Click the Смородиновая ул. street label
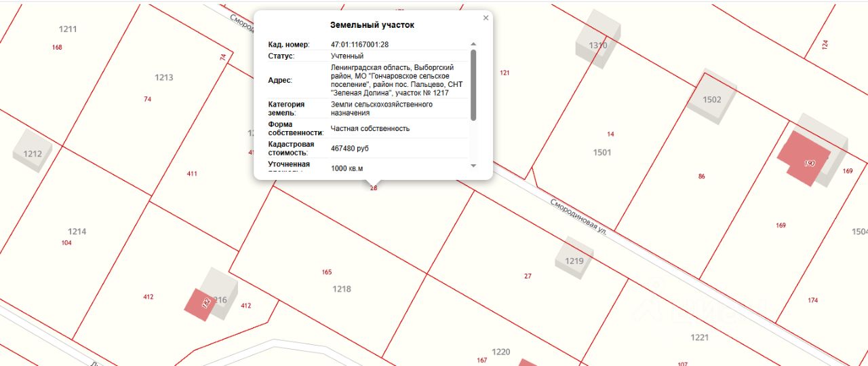 pos(578,217)
